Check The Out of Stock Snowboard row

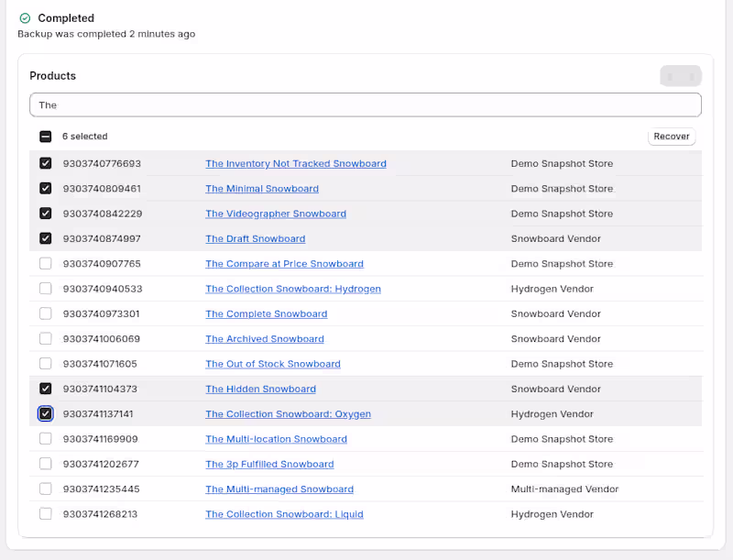click(x=45, y=363)
